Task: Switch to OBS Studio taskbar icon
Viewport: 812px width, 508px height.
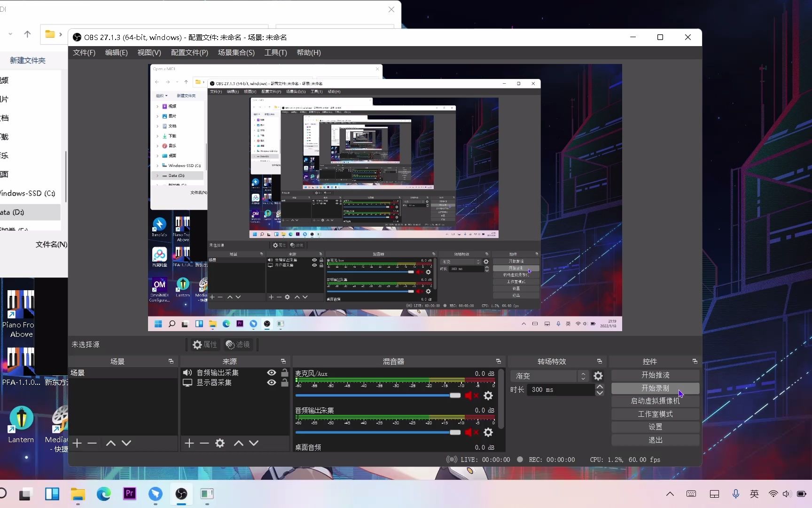Action: [181, 494]
